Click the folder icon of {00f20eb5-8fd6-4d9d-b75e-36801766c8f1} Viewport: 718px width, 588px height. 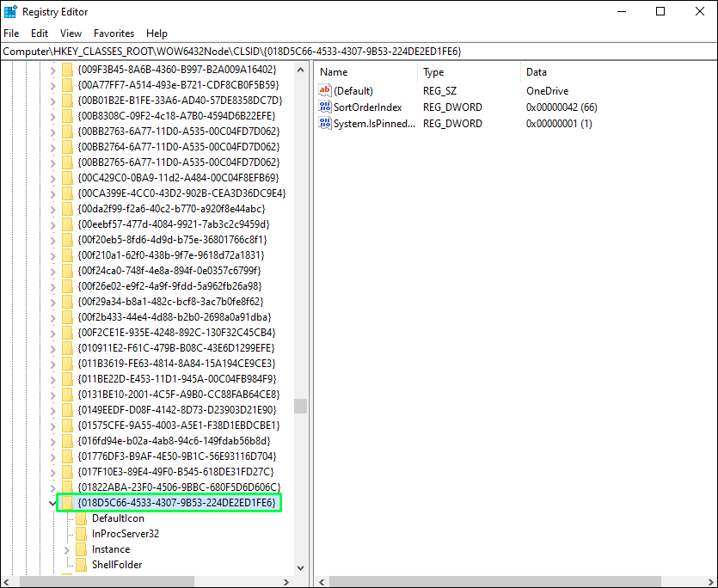[67, 240]
